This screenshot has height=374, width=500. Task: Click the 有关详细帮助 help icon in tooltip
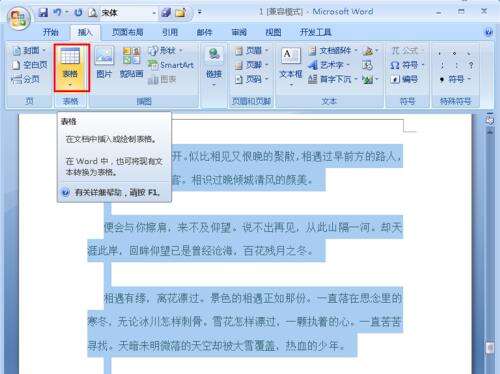point(66,192)
